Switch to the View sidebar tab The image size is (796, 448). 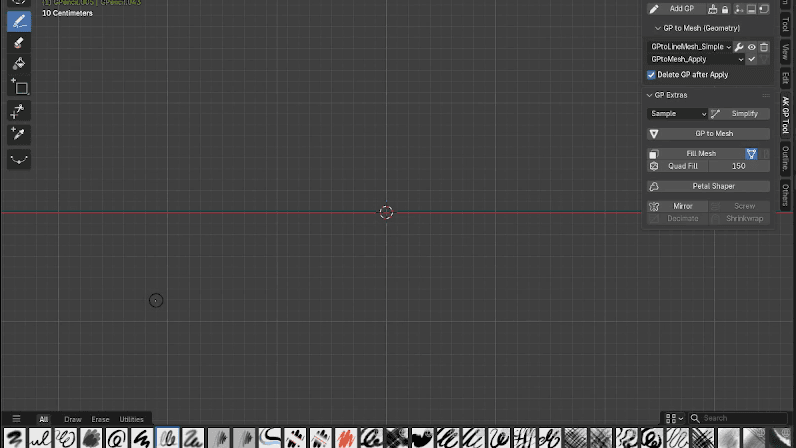[785, 51]
